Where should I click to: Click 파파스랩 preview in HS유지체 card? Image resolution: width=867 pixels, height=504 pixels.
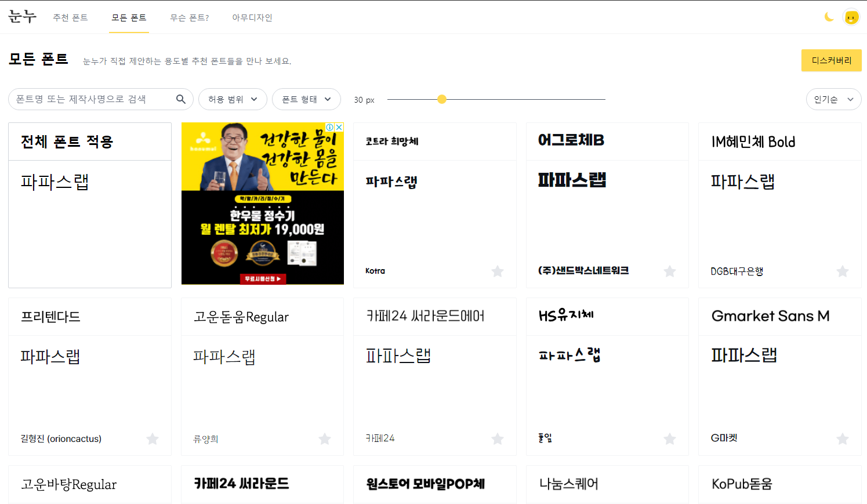point(569,354)
